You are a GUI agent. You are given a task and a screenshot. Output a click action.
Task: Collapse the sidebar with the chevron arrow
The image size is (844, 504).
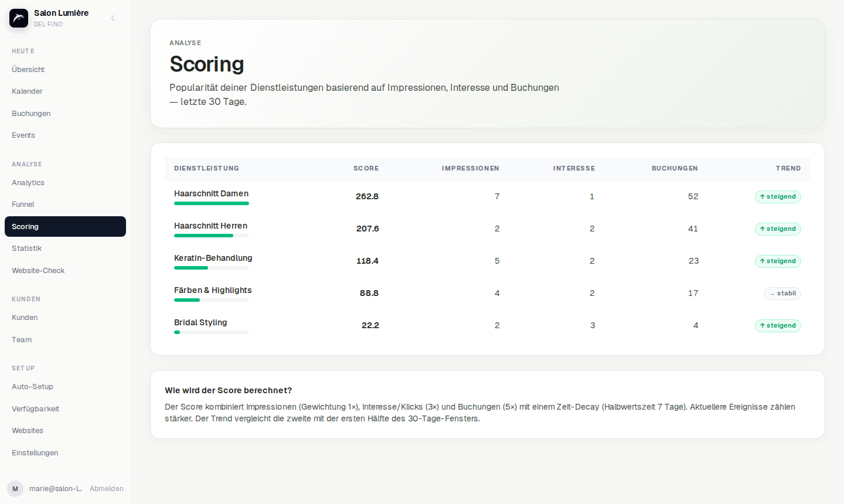pos(113,18)
